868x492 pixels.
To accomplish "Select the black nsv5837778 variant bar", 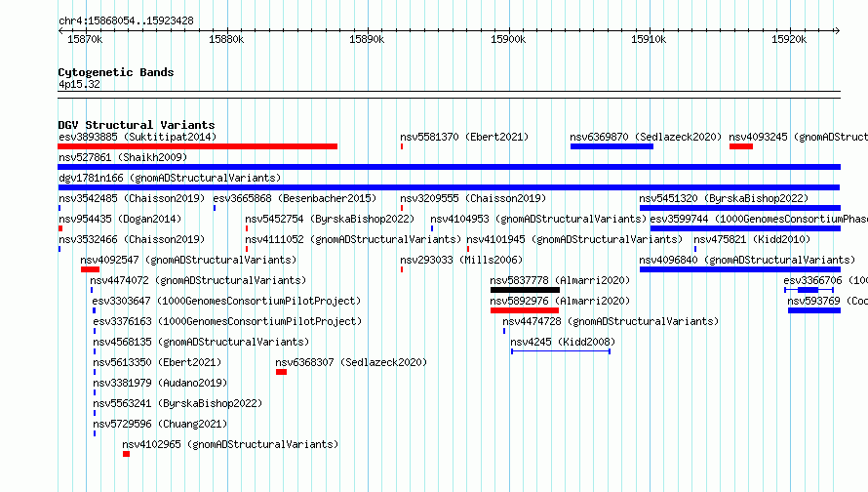I will coord(525,290).
